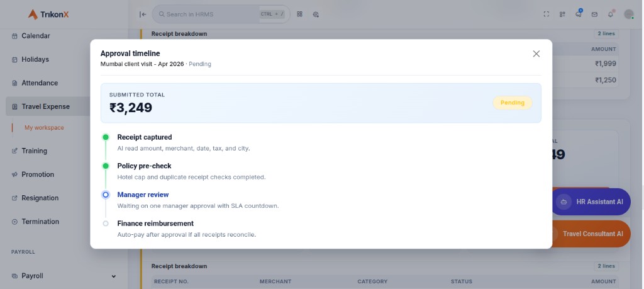This screenshot has height=289, width=644.
Task: Click the Mumbai client visit - Apr 2026 subtitle
Action: (142, 64)
